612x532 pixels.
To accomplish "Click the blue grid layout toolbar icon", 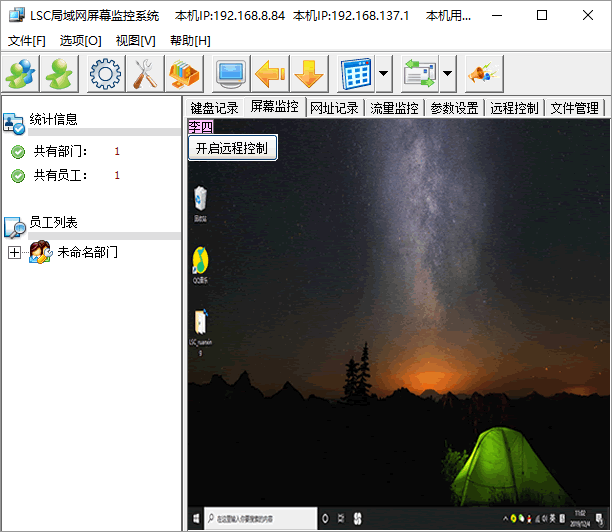I will tap(356, 73).
